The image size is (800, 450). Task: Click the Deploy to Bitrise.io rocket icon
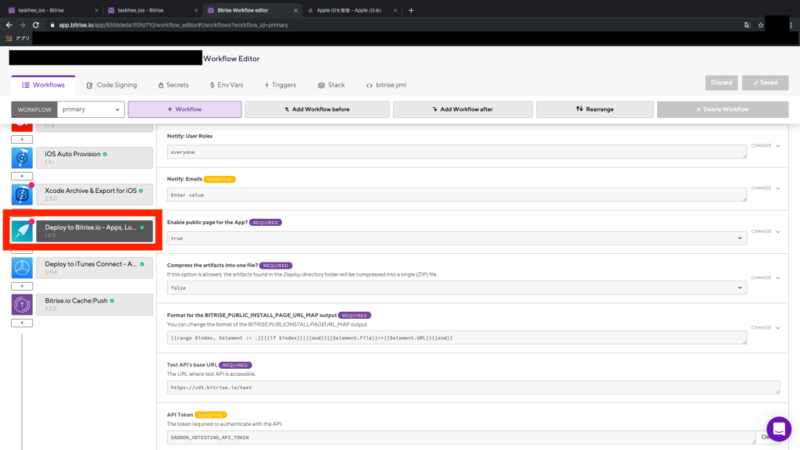[22, 231]
